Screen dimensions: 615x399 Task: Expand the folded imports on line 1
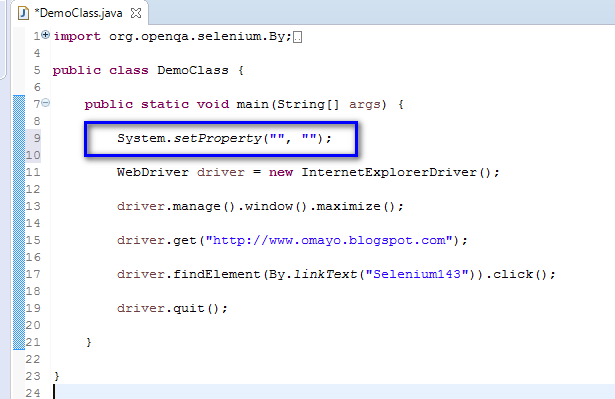pos(45,35)
